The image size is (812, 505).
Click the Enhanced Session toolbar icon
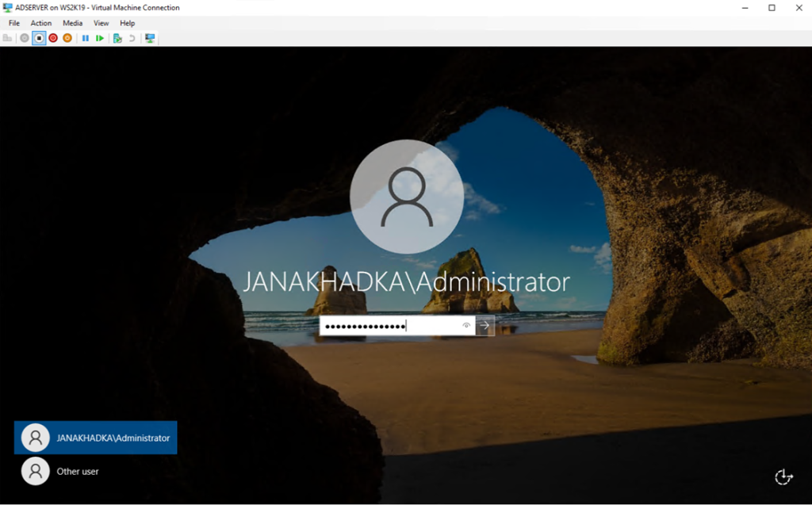(x=150, y=38)
